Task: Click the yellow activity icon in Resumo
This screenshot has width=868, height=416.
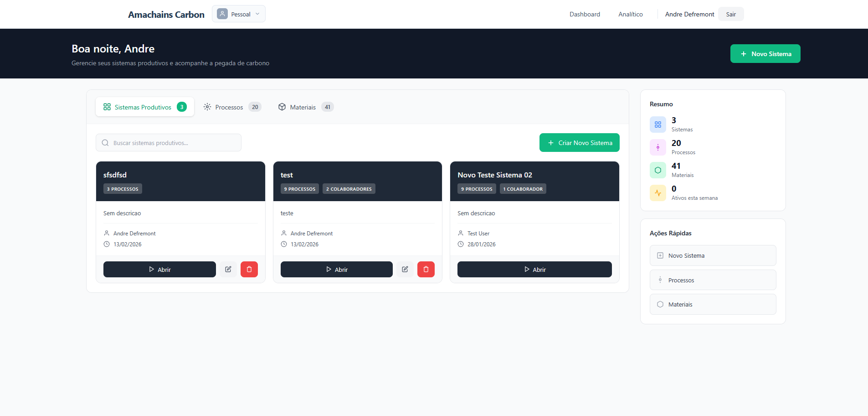Action: (657, 193)
